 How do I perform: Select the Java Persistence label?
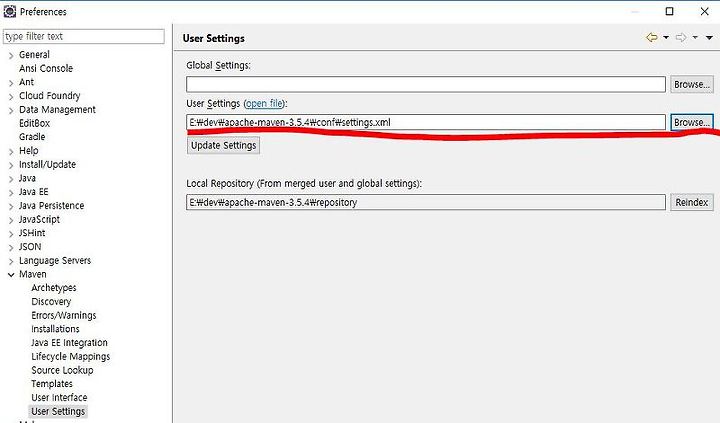point(51,206)
